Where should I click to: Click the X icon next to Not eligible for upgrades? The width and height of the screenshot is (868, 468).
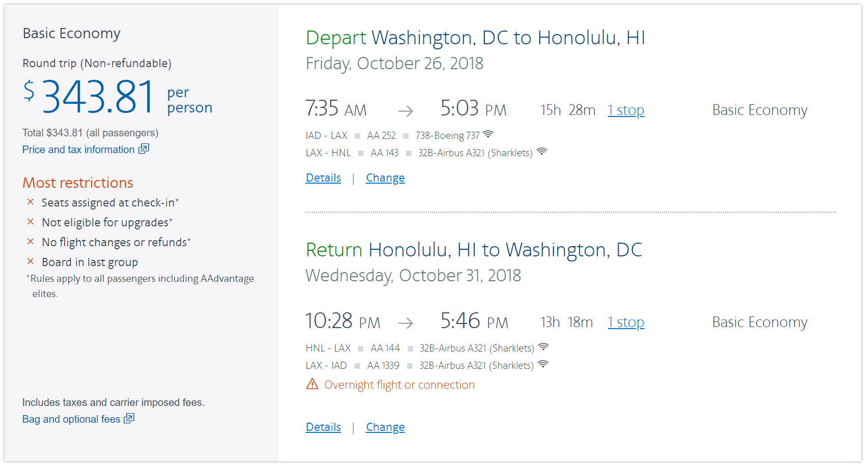coord(31,222)
